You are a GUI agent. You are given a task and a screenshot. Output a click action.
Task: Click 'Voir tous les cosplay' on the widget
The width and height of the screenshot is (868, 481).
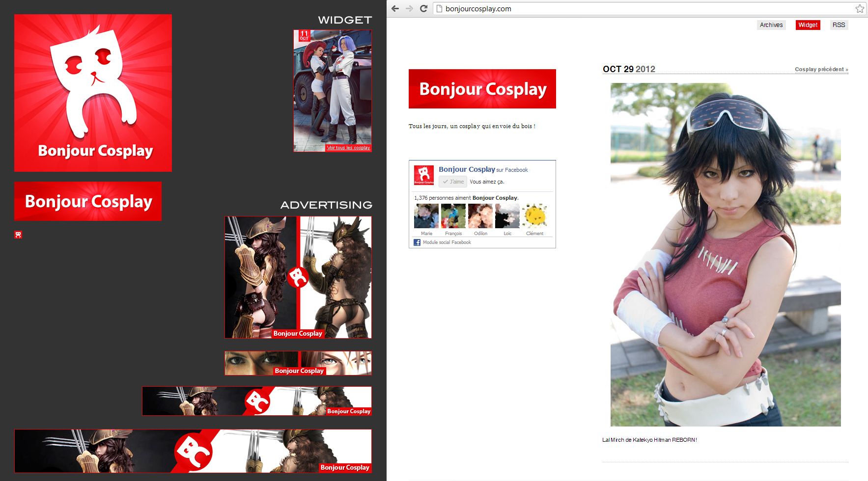[x=348, y=148]
